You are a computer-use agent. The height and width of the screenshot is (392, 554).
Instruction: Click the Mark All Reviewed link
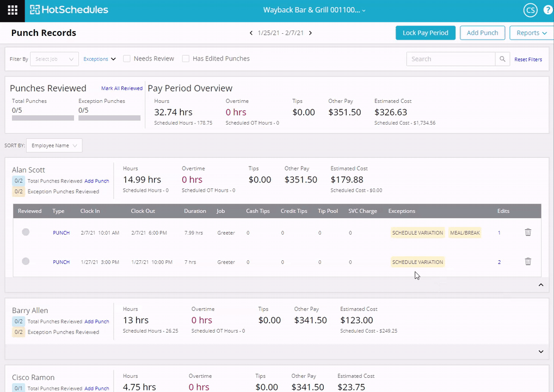[122, 88]
